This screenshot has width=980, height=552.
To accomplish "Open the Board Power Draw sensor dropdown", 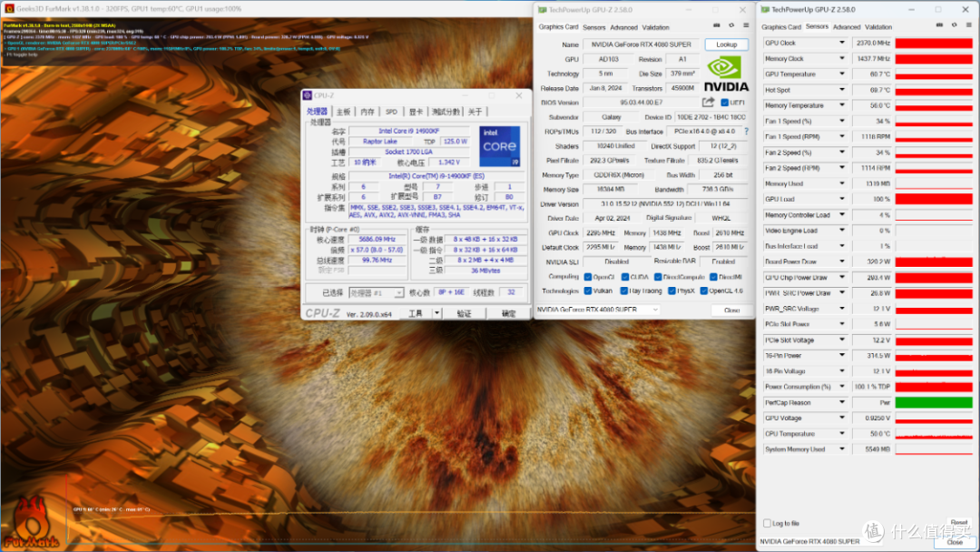I will 842,261.
